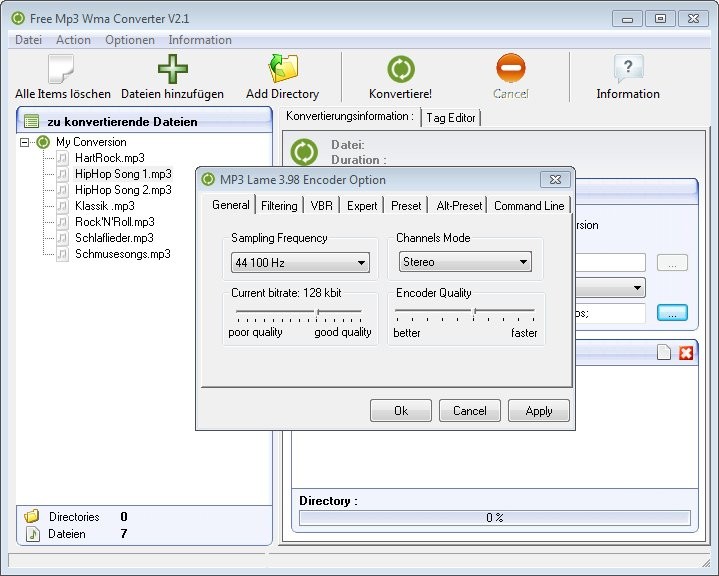The height and width of the screenshot is (576, 719).
Task: Click the red X delete icon in the right panel
Action: click(x=686, y=353)
